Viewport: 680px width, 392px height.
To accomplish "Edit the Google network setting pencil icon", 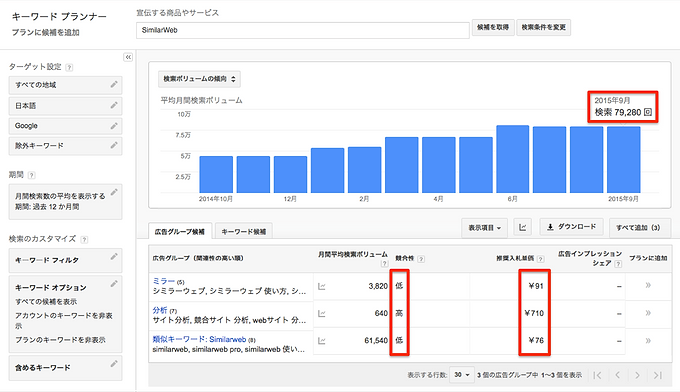I will coord(114,126).
